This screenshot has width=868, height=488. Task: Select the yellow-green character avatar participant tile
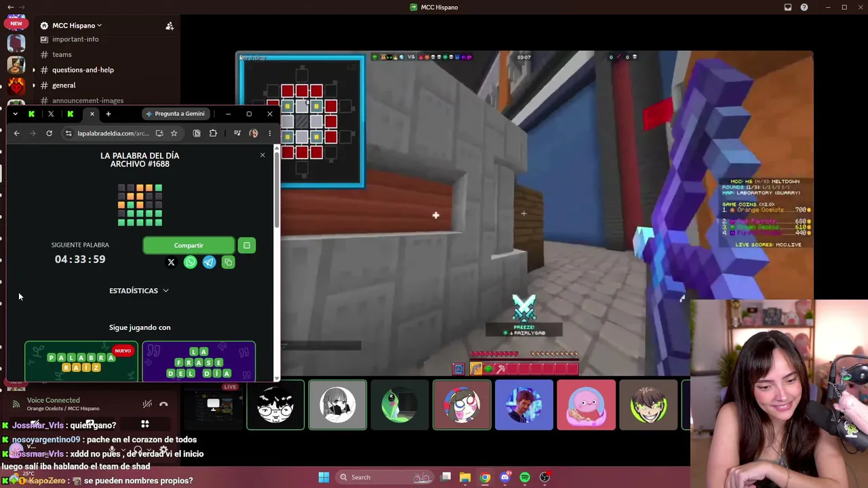pyautogui.click(x=648, y=405)
